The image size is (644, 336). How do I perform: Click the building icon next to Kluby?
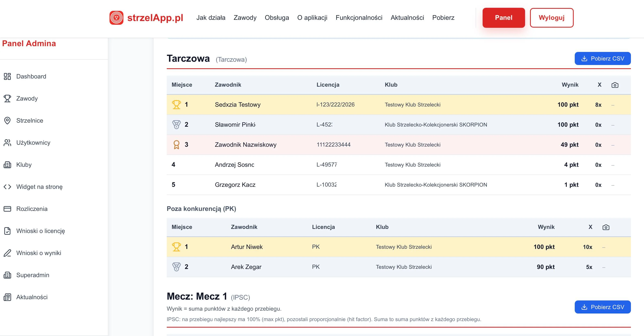(x=7, y=165)
